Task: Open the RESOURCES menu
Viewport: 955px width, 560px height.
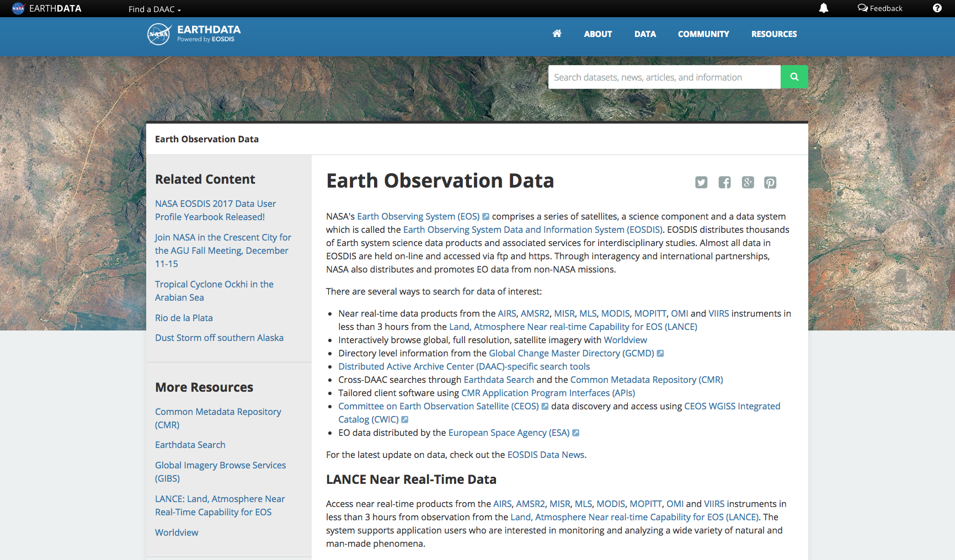Action: tap(774, 34)
